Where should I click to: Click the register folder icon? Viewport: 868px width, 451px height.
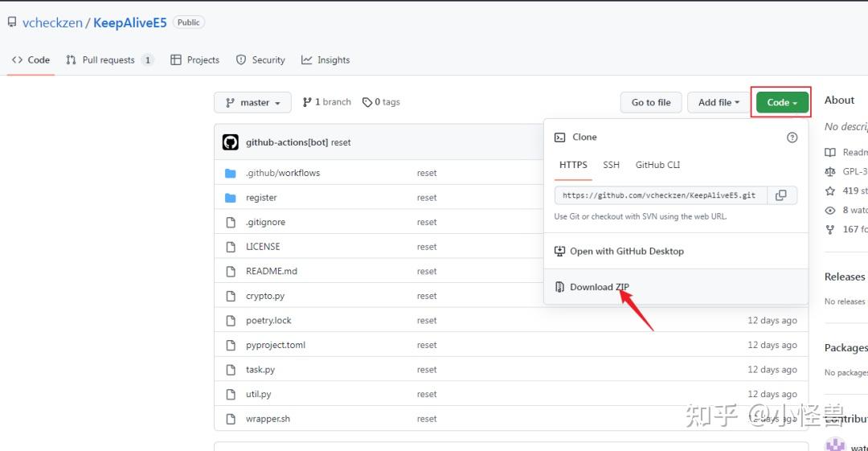pos(231,198)
